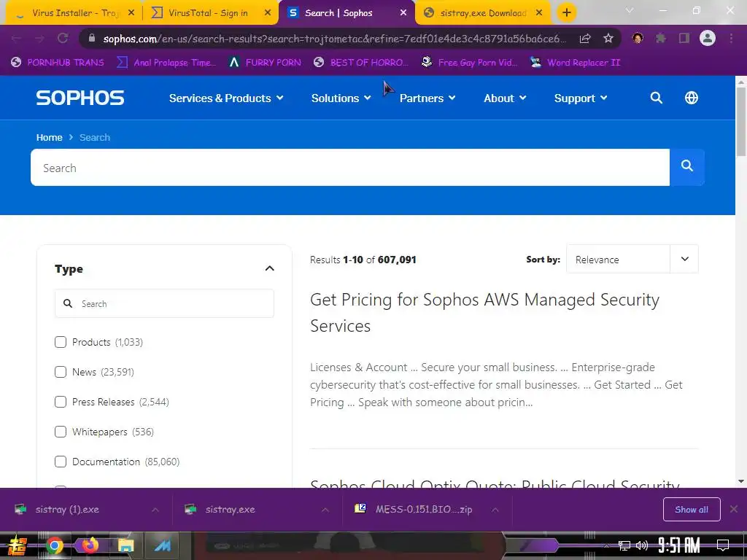Open the Chrome extensions puzzle icon
This screenshot has height=560, width=747.
pyautogui.click(x=660, y=39)
